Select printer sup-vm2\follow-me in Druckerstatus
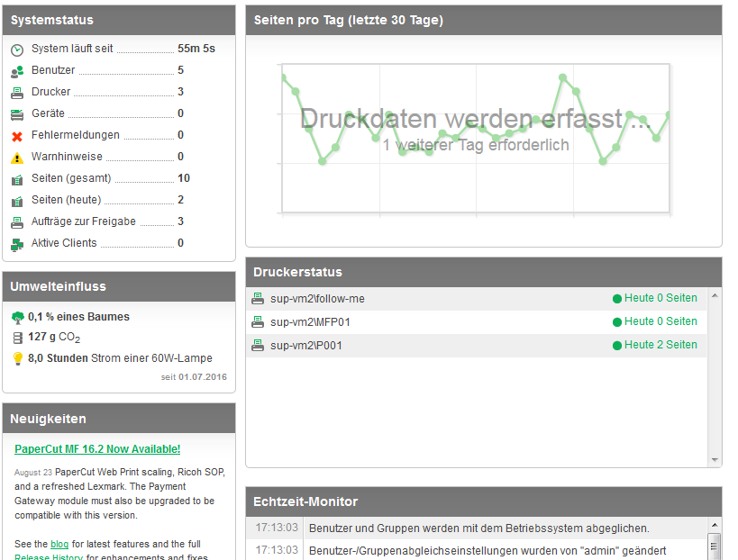Screen dimensions: 738x560 click(x=317, y=299)
